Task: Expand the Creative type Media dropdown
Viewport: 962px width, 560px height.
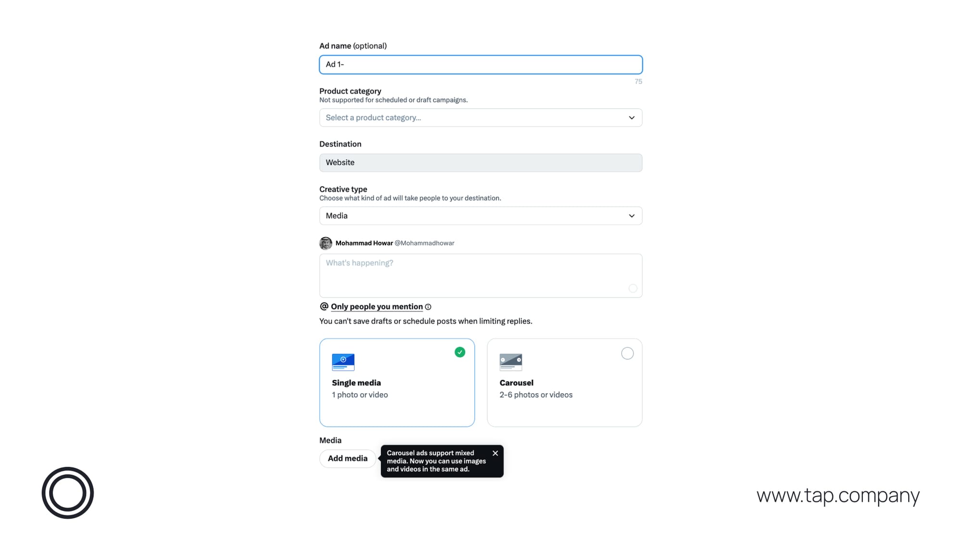Action: click(481, 215)
